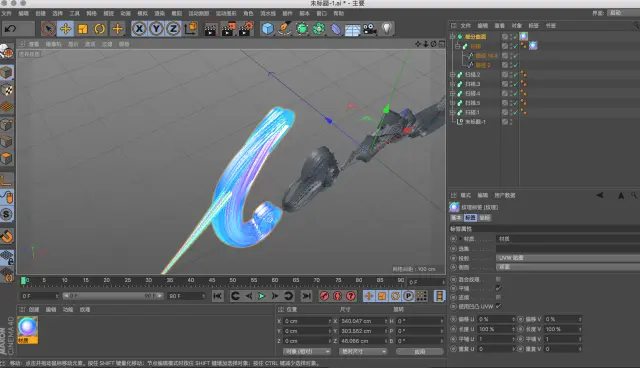Click the coordinate system cube icon
Screen dimensions: 640x368
coord(191,29)
